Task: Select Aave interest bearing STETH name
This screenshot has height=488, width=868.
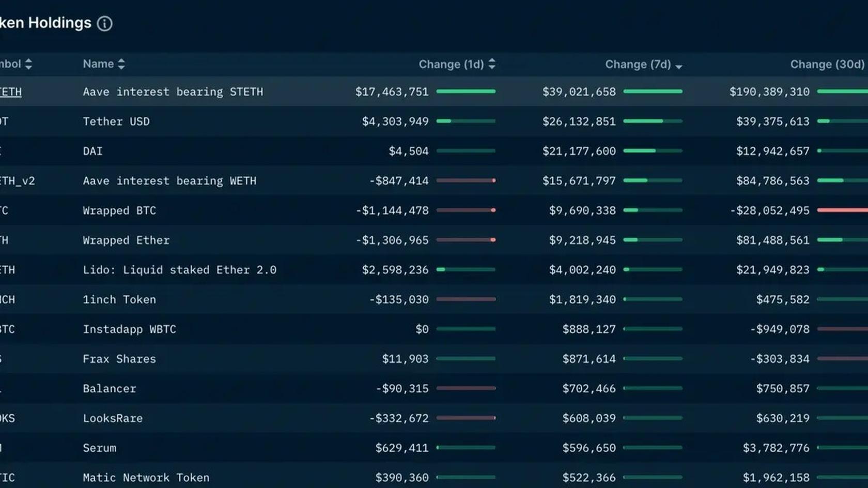Action: 173,92
